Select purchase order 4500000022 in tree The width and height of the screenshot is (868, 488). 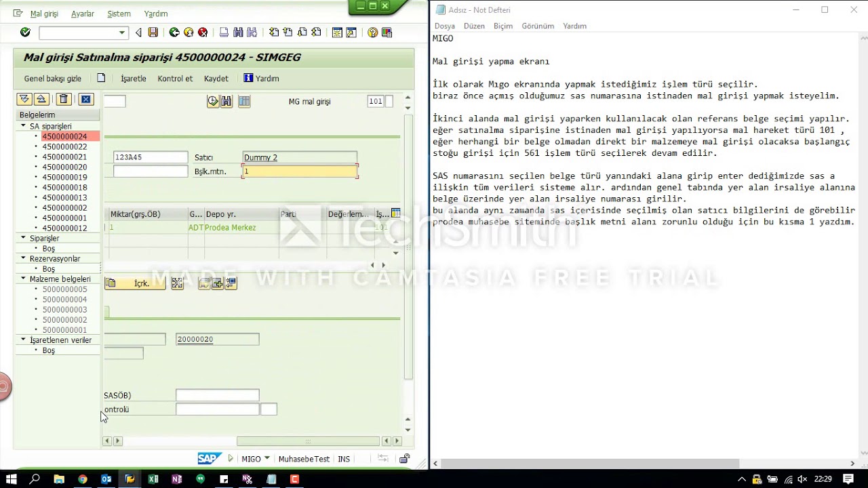pyautogui.click(x=64, y=146)
